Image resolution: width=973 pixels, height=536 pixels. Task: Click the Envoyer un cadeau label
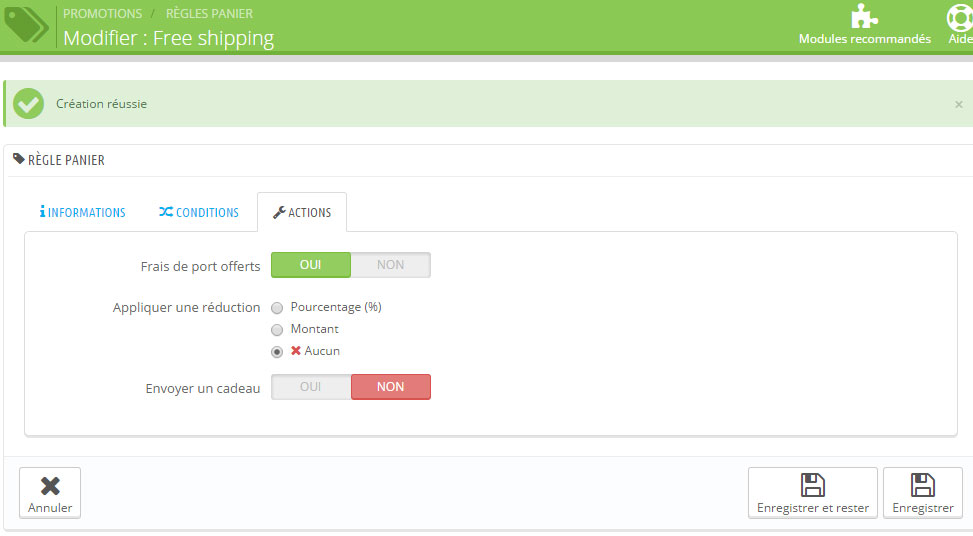[x=202, y=388]
